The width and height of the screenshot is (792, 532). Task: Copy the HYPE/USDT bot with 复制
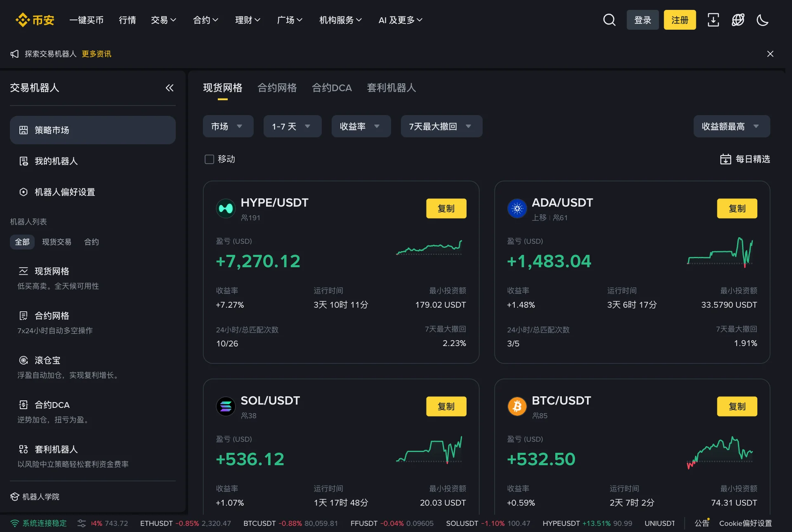click(x=446, y=209)
